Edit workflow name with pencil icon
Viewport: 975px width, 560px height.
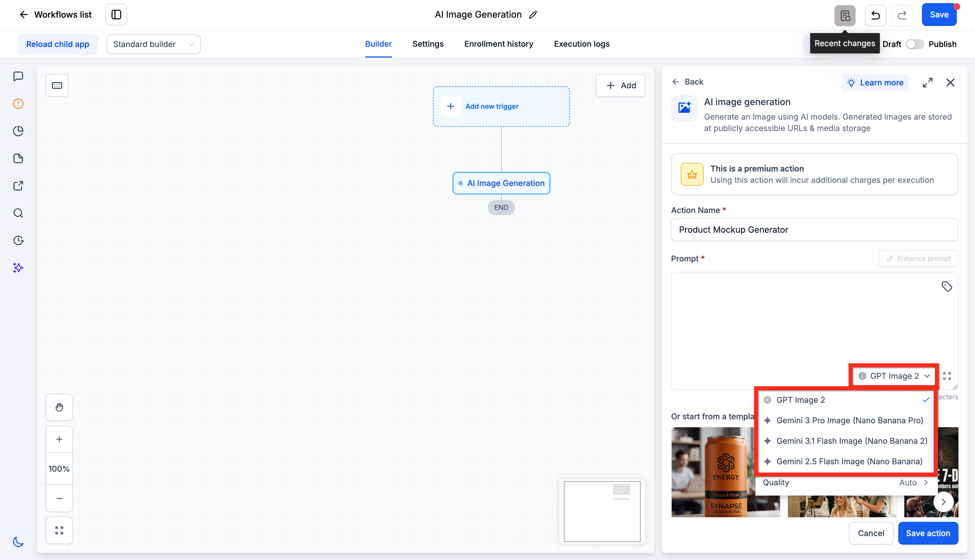pyautogui.click(x=533, y=15)
